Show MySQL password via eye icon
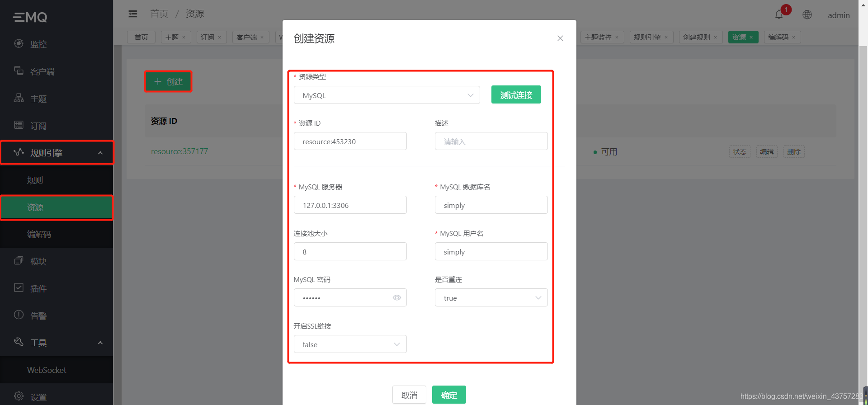868x405 pixels. pyautogui.click(x=397, y=297)
